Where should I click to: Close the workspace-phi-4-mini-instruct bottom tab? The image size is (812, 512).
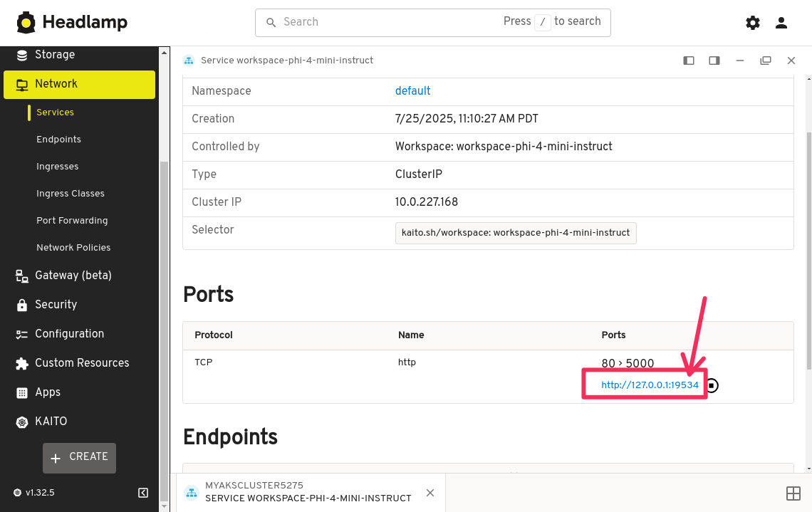click(430, 493)
